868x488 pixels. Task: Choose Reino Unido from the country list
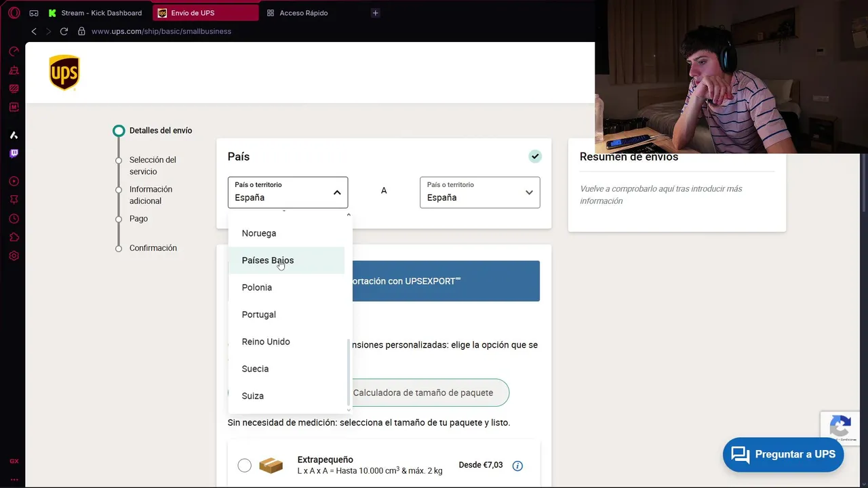[x=286, y=342]
